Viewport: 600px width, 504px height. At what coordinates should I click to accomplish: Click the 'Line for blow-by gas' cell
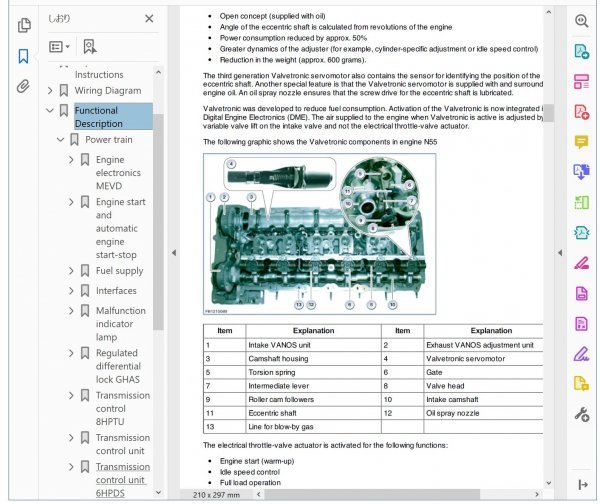point(313,427)
